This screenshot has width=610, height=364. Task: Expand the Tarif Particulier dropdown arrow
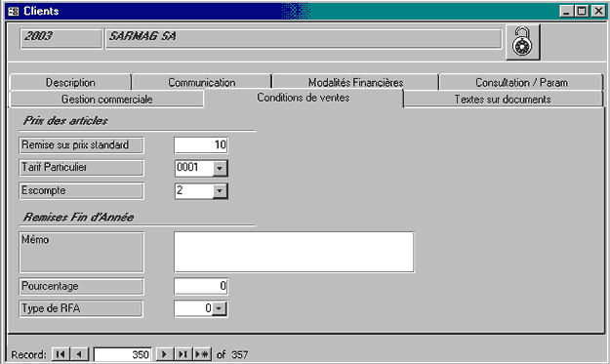pos(220,169)
